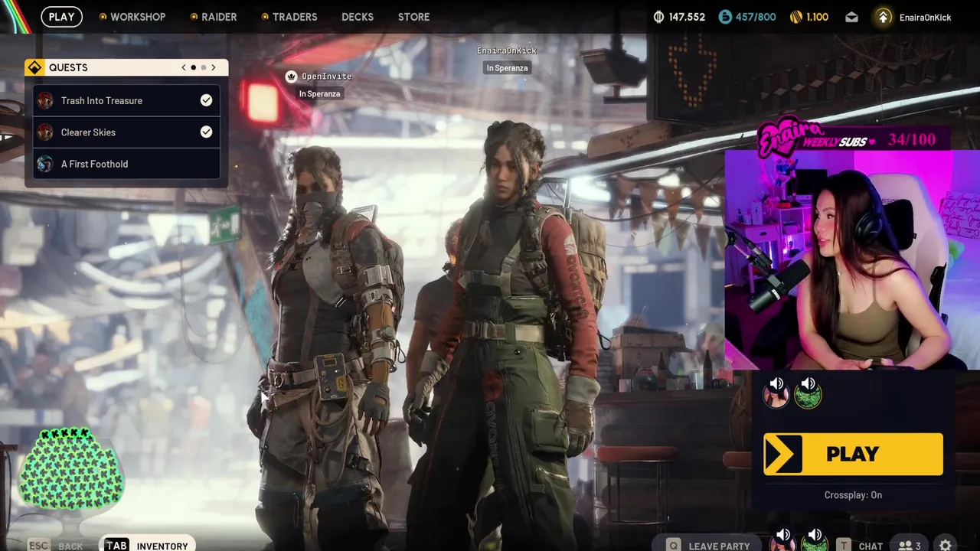The width and height of the screenshot is (980, 551).
Task: Go to the TRADERS tab
Action: [289, 17]
